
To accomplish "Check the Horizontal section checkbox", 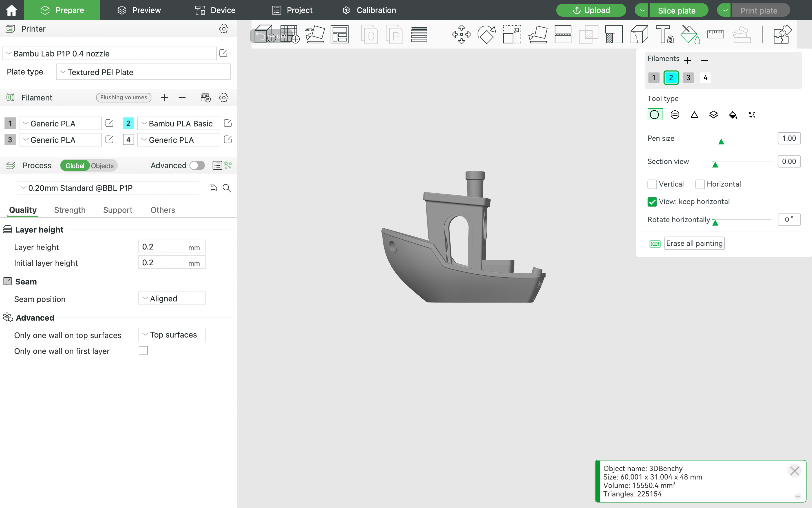I will click(x=700, y=184).
